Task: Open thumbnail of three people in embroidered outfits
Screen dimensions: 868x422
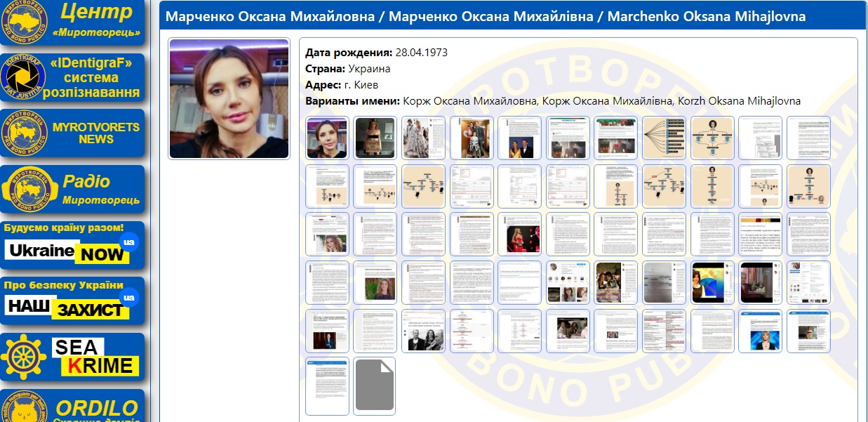Action: point(472,138)
